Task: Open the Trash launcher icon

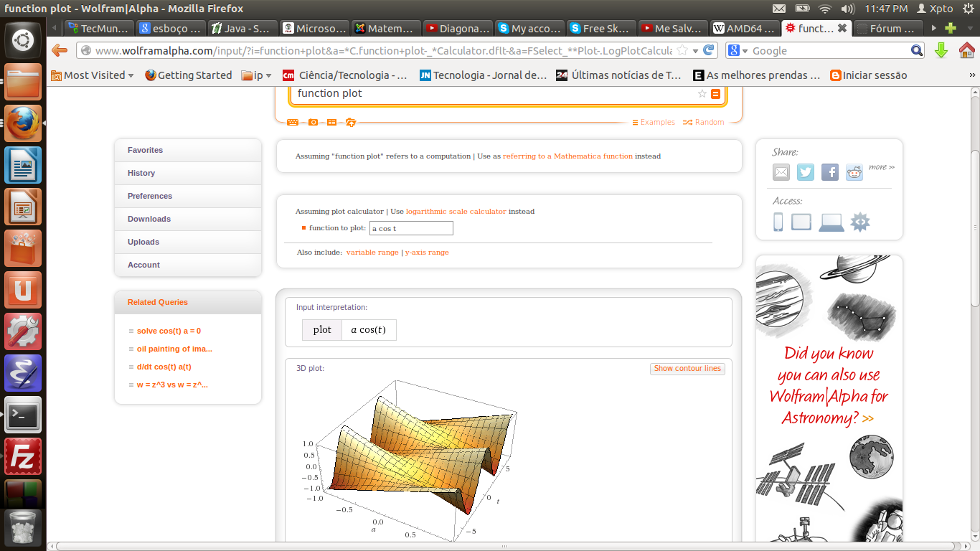Action: point(23,528)
